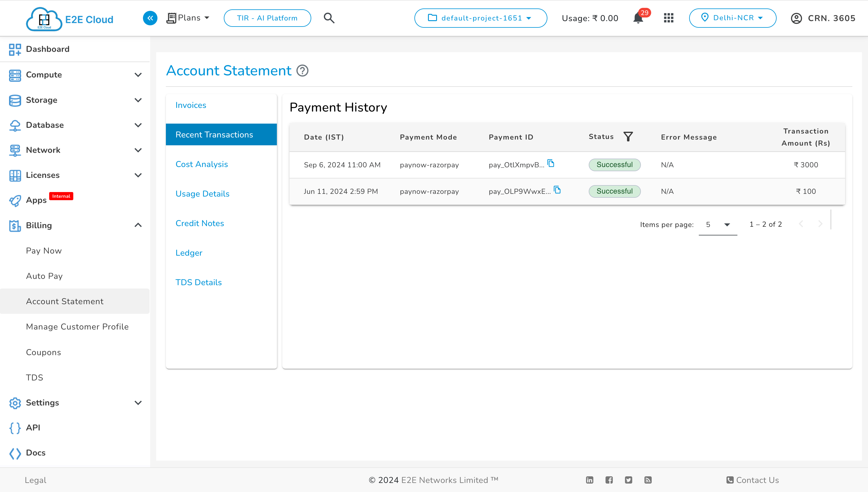This screenshot has width=868, height=492.
Task: Open the Plans dropdown menu
Action: coord(188,18)
